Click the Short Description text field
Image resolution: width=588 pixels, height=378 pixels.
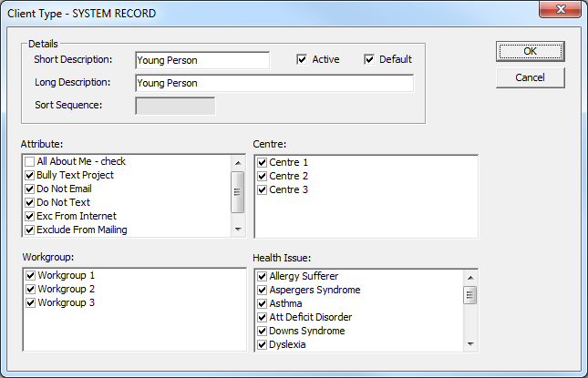point(201,60)
